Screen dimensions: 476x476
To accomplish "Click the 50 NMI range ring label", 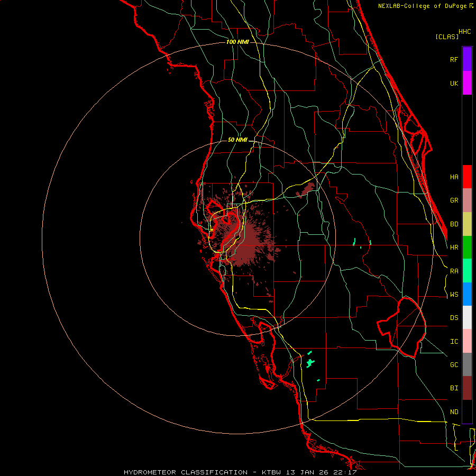I will (237, 140).
